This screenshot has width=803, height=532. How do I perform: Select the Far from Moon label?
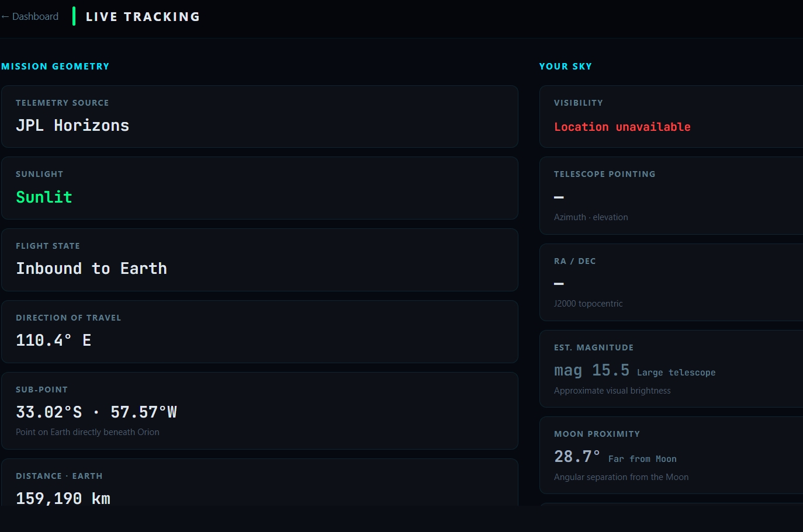[x=642, y=459]
